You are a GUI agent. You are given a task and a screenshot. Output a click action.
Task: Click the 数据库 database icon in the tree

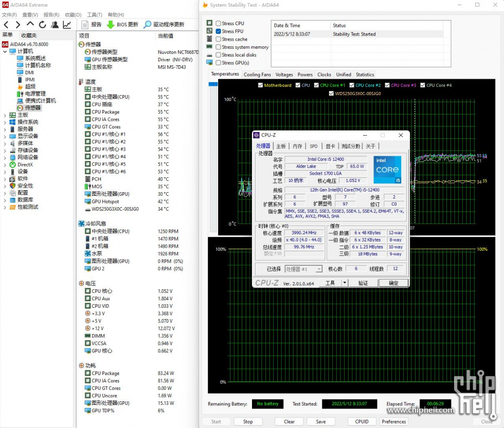tap(12, 200)
